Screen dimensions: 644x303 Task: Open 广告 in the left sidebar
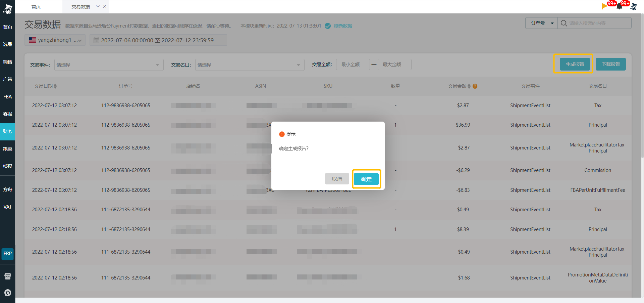pyautogui.click(x=7, y=79)
